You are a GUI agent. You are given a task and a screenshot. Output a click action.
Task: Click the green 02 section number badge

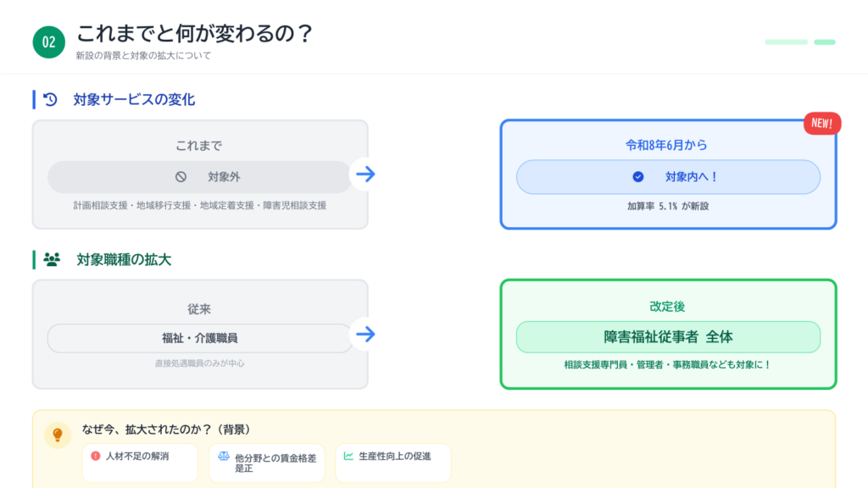49,42
